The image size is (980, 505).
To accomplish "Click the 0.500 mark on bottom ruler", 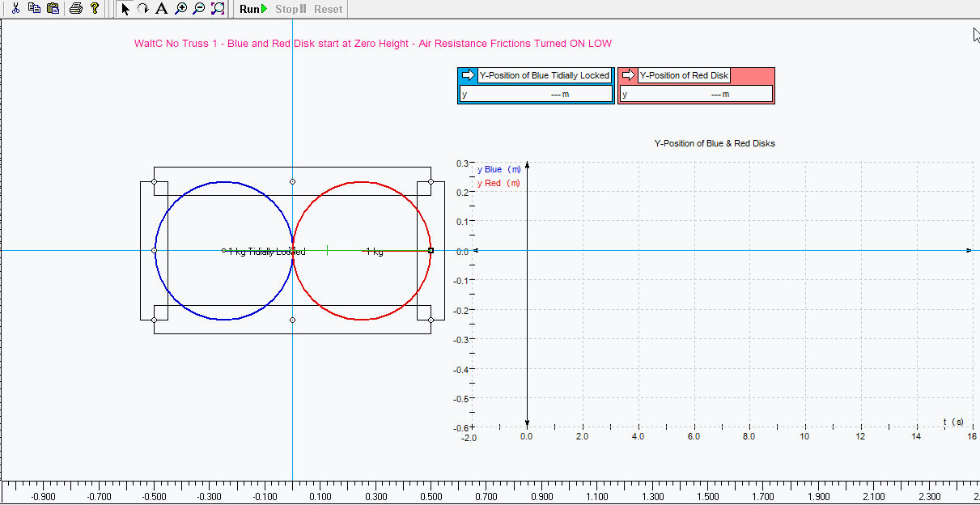I will pos(431,497).
